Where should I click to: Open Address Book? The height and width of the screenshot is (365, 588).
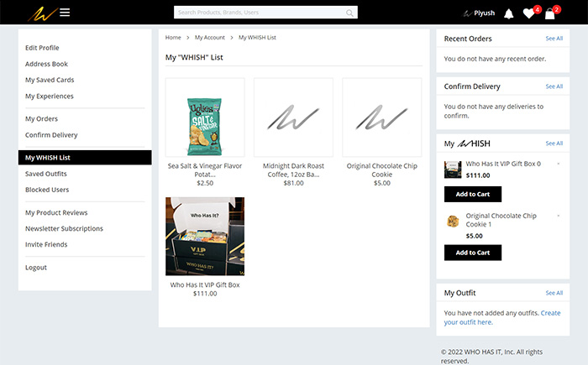pos(46,64)
